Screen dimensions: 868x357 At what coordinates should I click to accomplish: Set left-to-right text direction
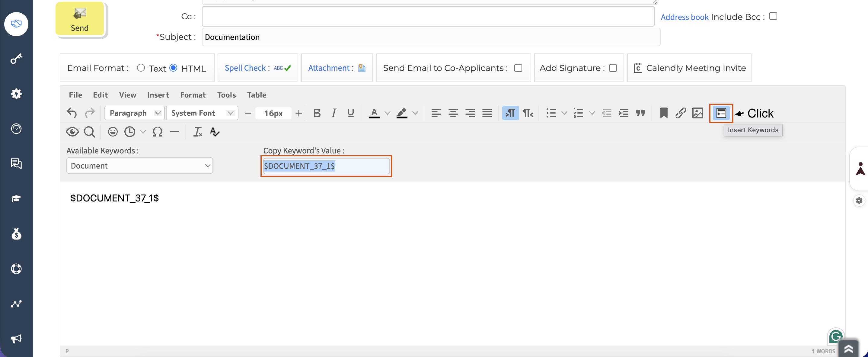tap(510, 113)
